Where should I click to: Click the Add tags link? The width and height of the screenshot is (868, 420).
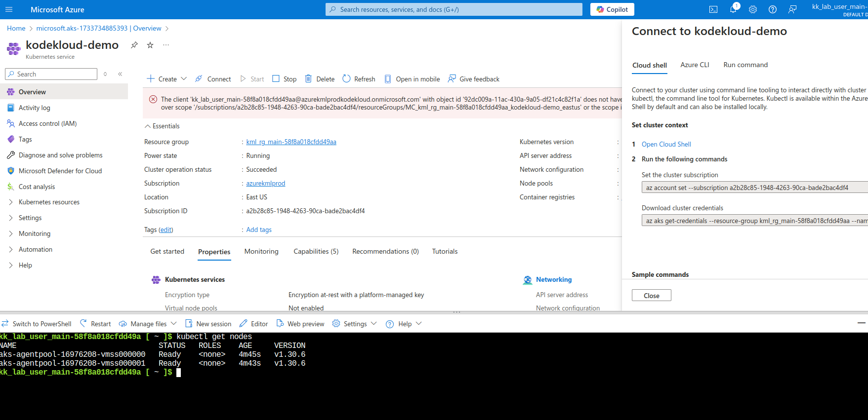point(259,229)
